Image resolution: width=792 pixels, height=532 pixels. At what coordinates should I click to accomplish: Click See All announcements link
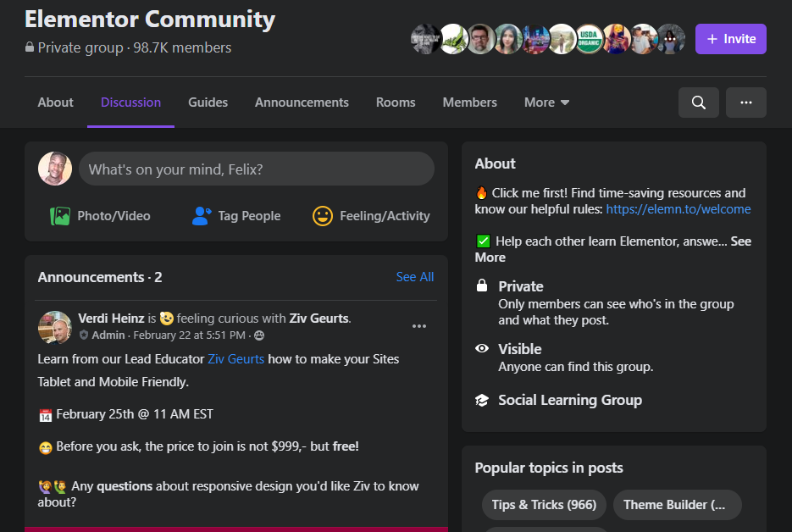[x=415, y=277]
